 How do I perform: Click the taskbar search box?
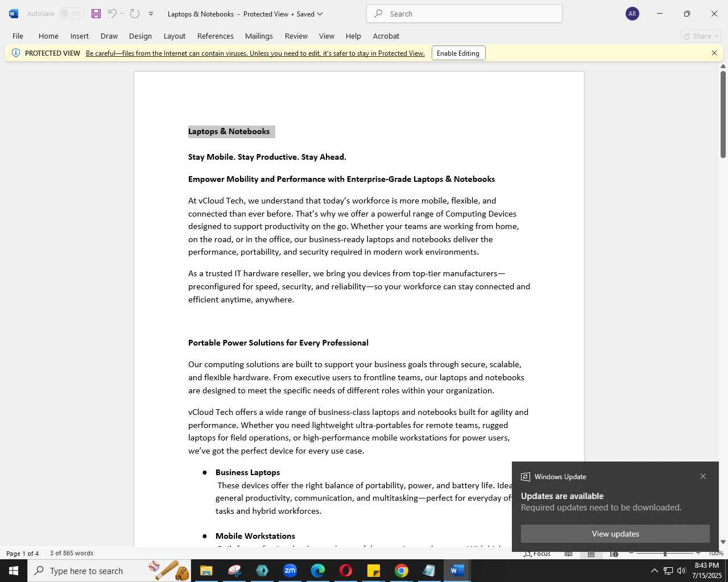click(110, 571)
